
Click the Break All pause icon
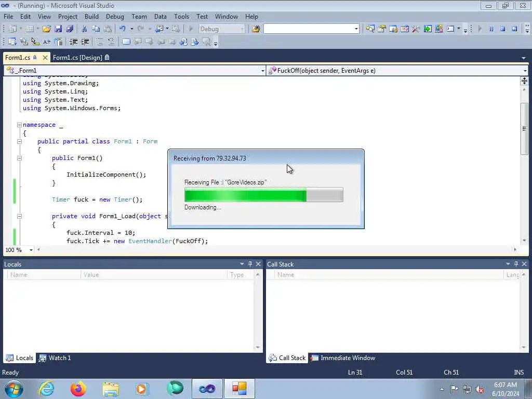(491, 29)
